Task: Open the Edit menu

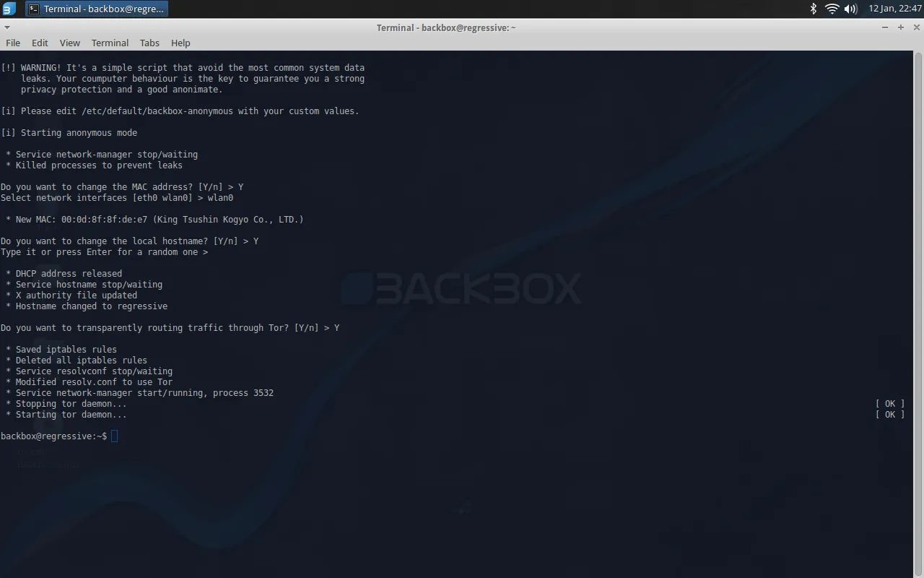Action: point(40,43)
